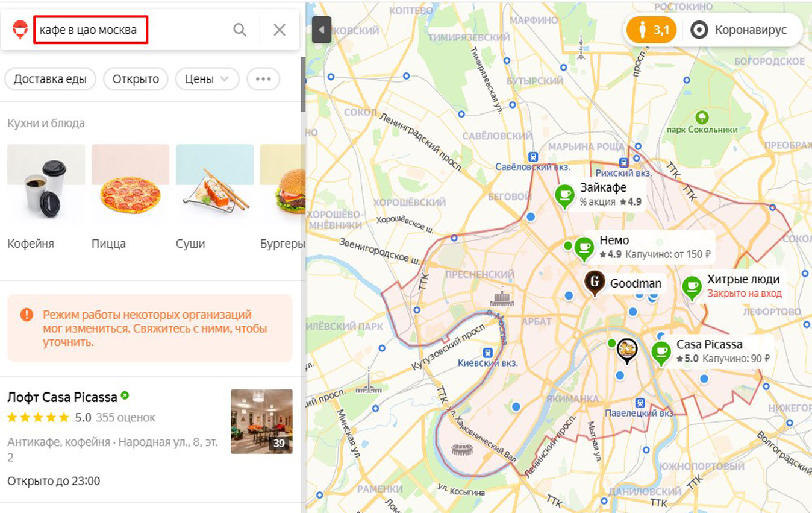Select the Доставка еды filter chip
The image size is (812, 513).
[50, 79]
